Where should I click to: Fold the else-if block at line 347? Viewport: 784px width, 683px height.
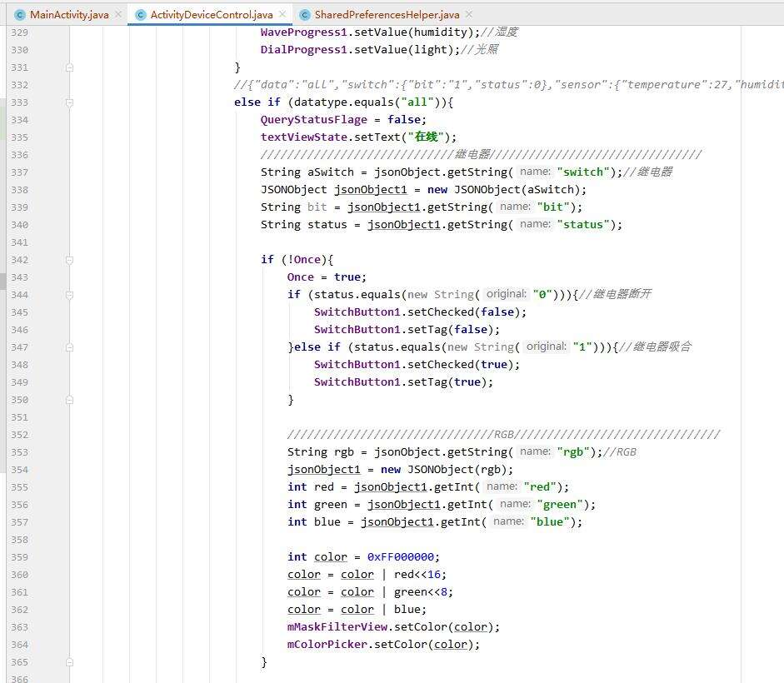[70, 347]
